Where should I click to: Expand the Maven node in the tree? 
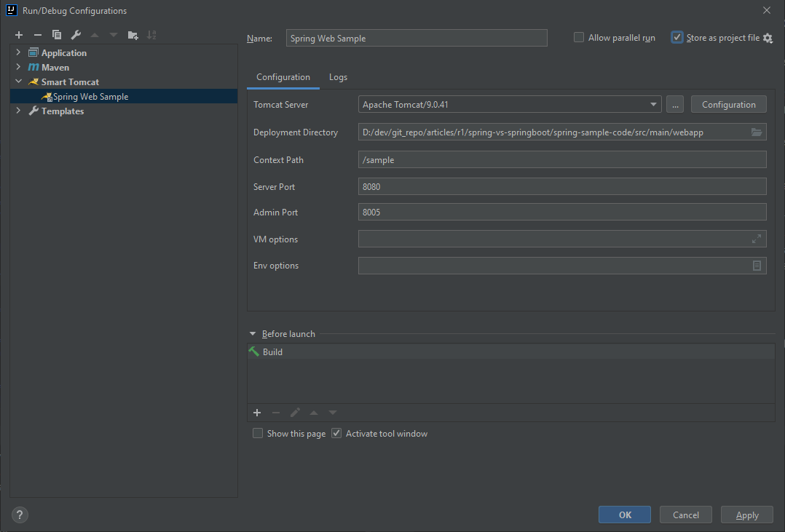pos(18,68)
